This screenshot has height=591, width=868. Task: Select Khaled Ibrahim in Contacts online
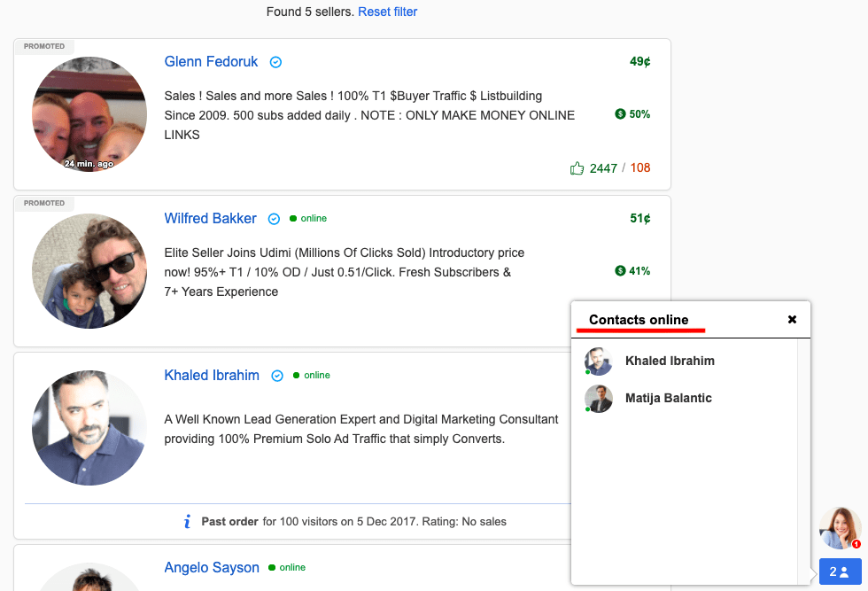click(670, 362)
